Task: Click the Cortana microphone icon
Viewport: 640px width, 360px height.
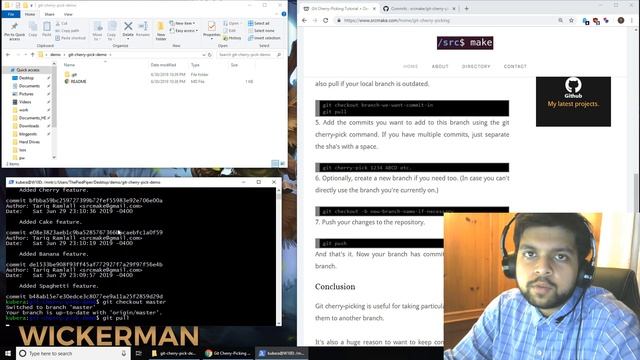Action: 124,353
